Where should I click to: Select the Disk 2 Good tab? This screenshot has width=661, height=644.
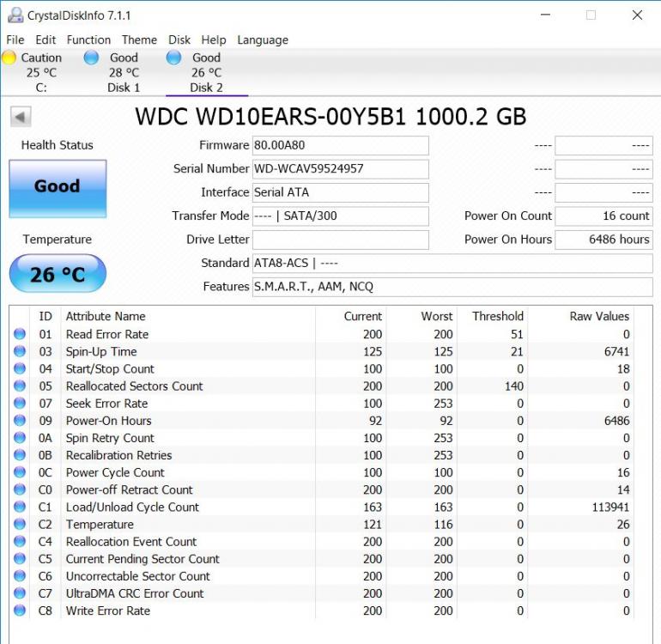tap(207, 72)
